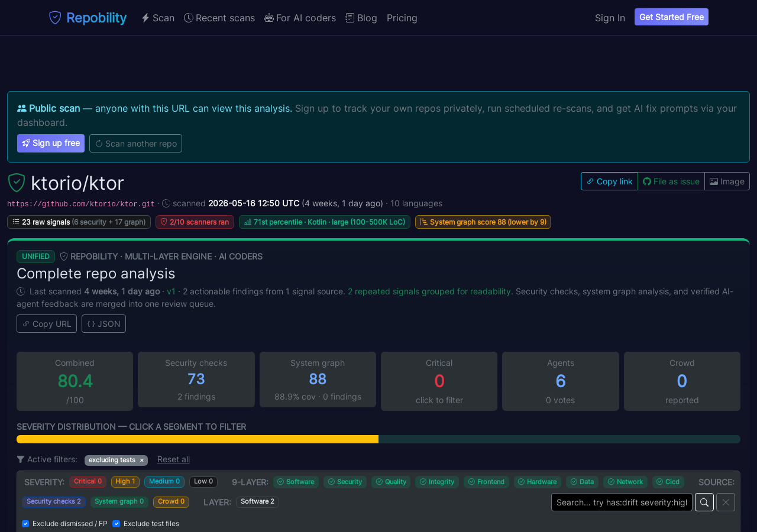Filter by the Critical 0 card
The height and width of the screenshot is (532, 757).
pyautogui.click(x=439, y=381)
